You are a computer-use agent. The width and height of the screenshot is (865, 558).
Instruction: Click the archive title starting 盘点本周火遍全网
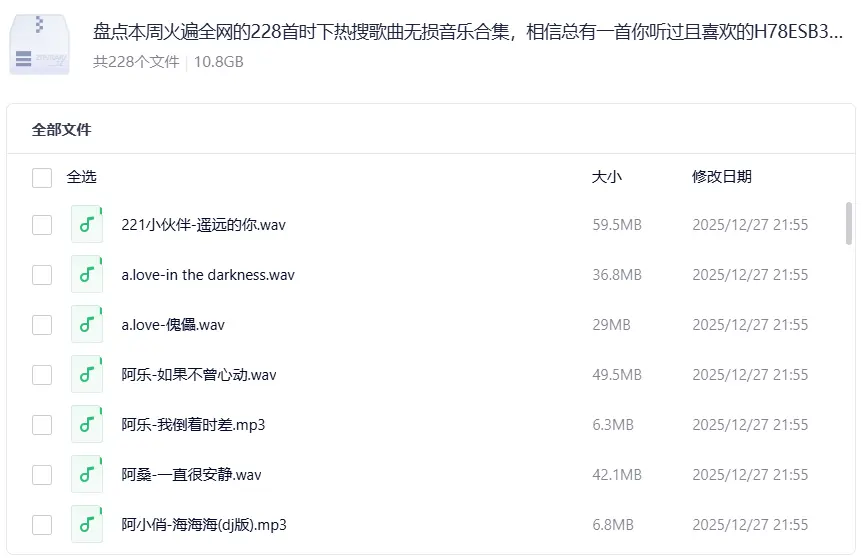(x=468, y=31)
